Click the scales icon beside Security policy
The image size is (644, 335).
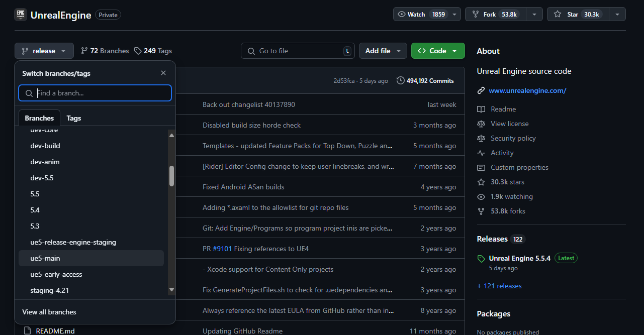(x=481, y=138)
